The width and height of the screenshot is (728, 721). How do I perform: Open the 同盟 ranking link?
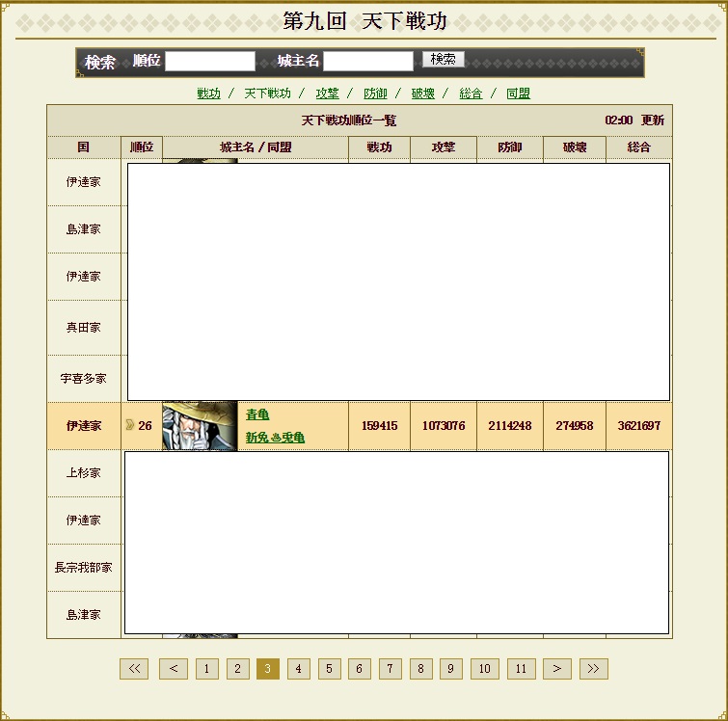click(x=518, y=93)
